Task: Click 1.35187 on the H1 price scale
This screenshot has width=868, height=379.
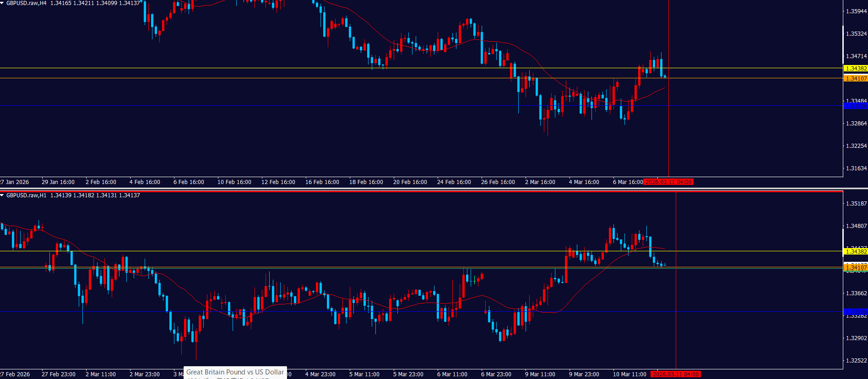Action: (x=856, y=204)
